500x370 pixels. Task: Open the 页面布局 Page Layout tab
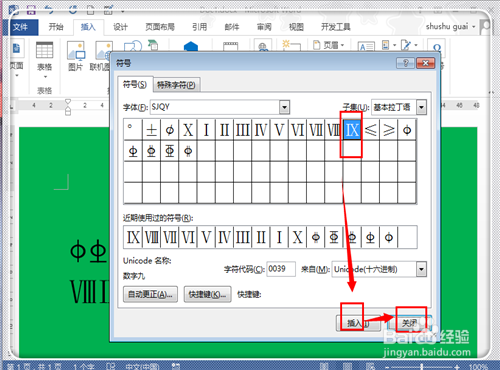(x=160, y=27)
